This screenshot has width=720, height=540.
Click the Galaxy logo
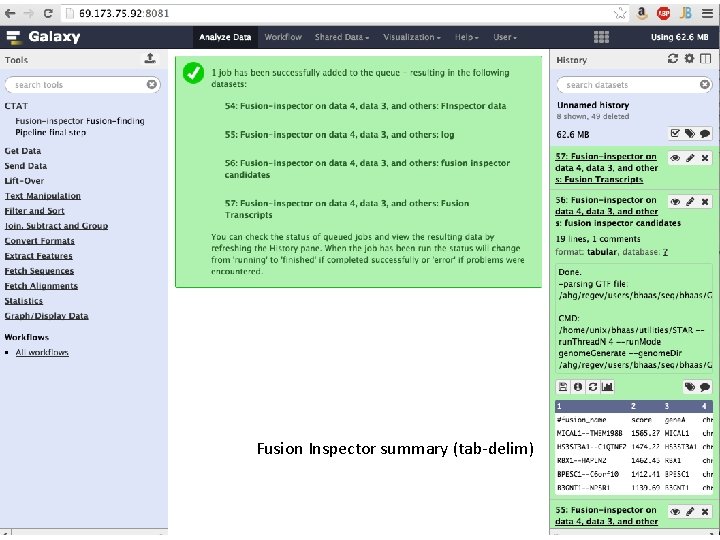[x=44, y=37]
